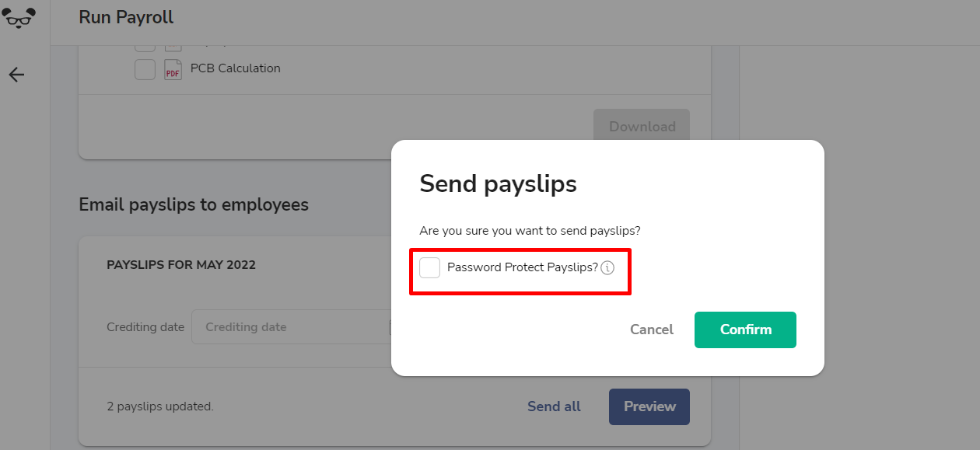
Task: Confirm sending the payslips
Action: [x=745, y=330]
